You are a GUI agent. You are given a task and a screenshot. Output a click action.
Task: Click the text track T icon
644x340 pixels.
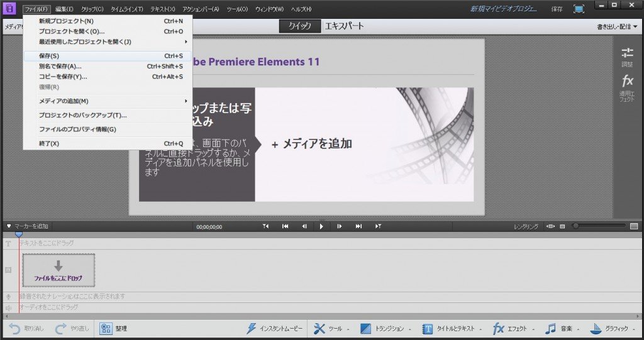click(x=8, y=243)
